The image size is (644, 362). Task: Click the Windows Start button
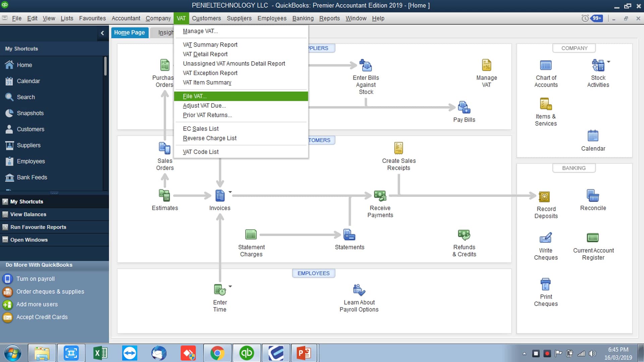pyautogui.click(x=12, y=353)
